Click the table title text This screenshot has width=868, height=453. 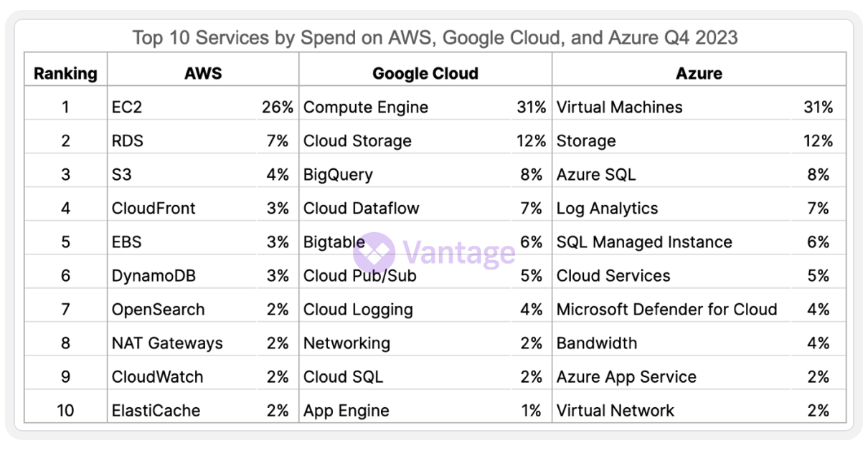[x=435, y=37]
